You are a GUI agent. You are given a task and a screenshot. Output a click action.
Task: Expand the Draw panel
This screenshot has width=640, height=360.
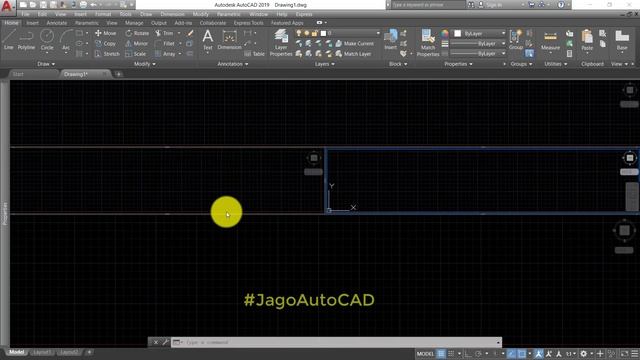tap(46, 64)
